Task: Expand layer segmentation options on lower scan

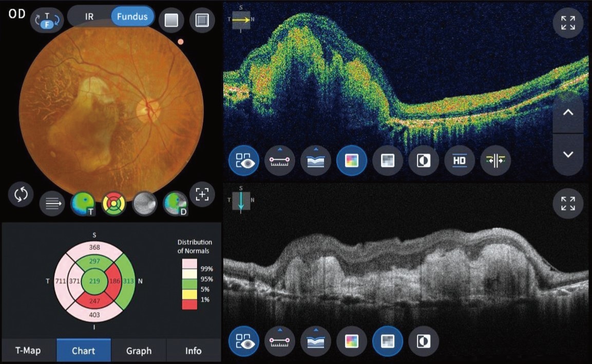Action: coord(316,341)
